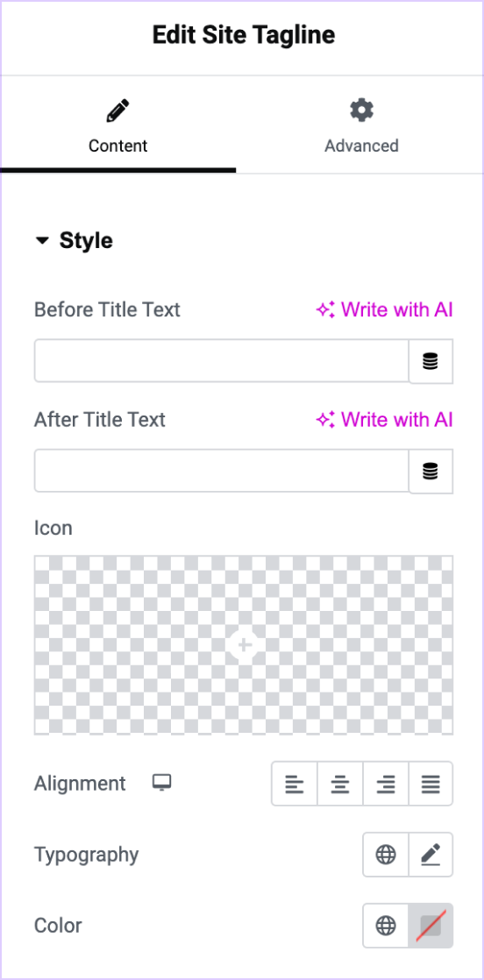Click the Before Title Text input field

[x=221, y=360]
